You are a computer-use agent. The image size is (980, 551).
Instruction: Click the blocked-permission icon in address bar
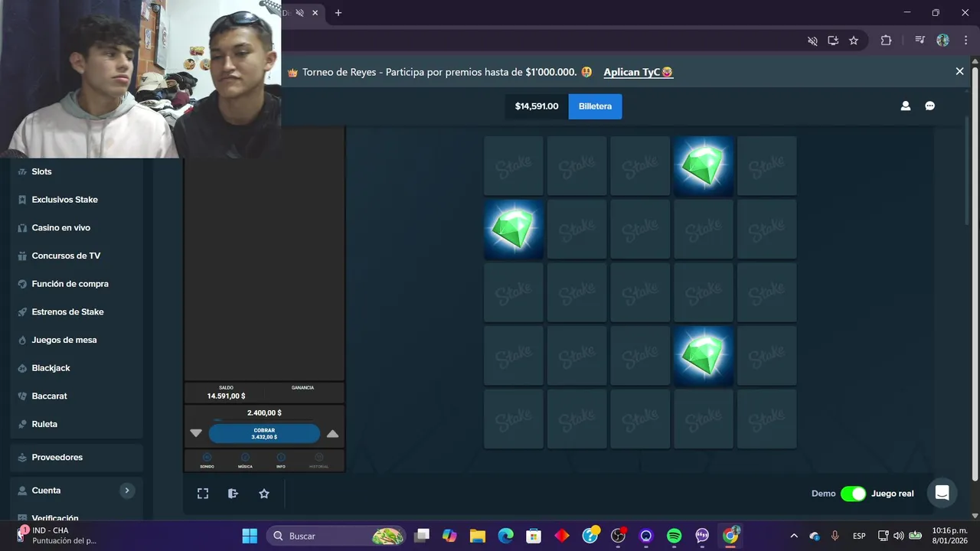pos(812,41)
